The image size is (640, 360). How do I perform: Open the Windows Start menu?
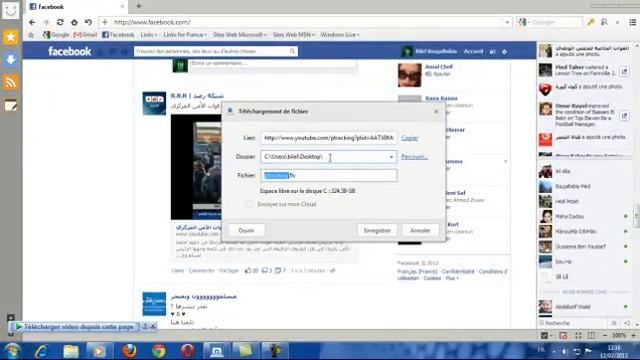12,351
